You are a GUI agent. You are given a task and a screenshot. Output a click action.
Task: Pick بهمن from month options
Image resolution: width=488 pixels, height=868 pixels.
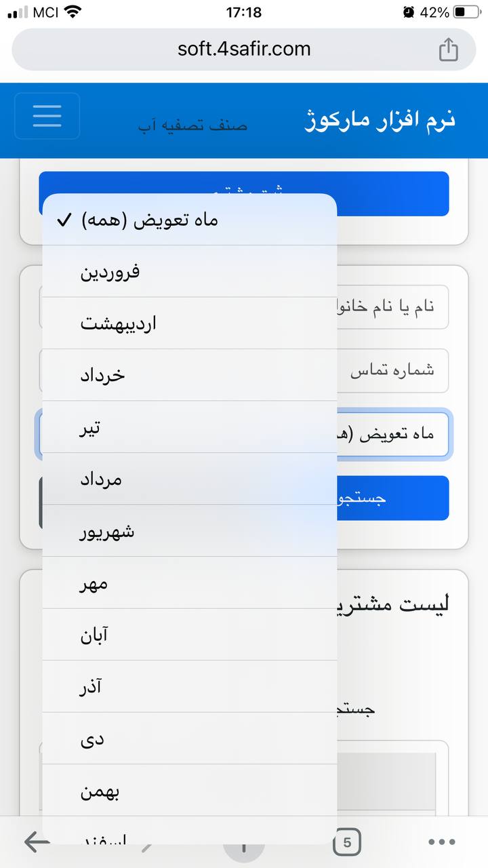coord(190,791)
